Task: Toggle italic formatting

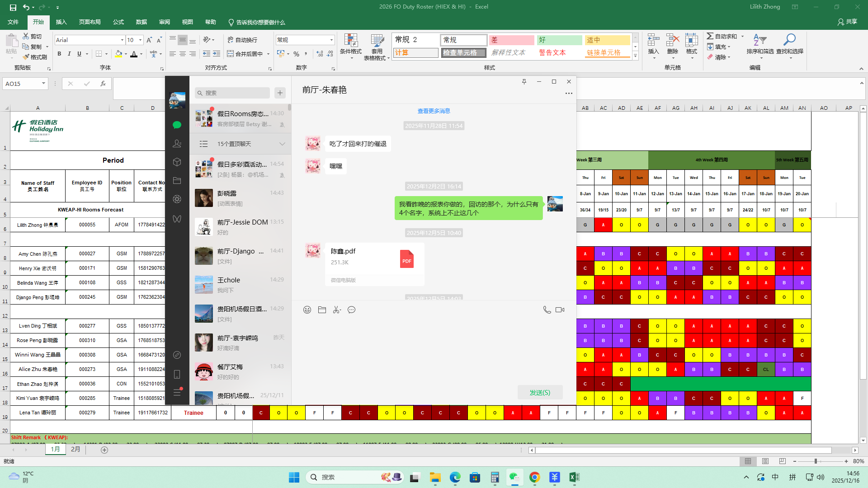Action: (69, 54)
